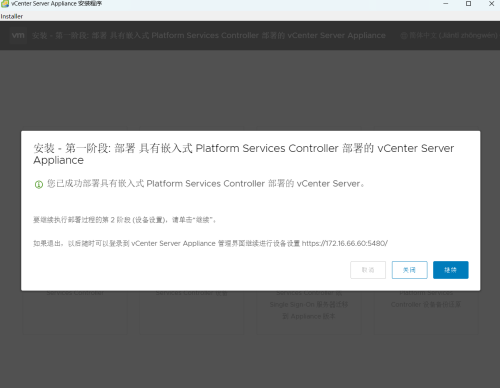
Task: Maximize the installer window
Action: 468,4
